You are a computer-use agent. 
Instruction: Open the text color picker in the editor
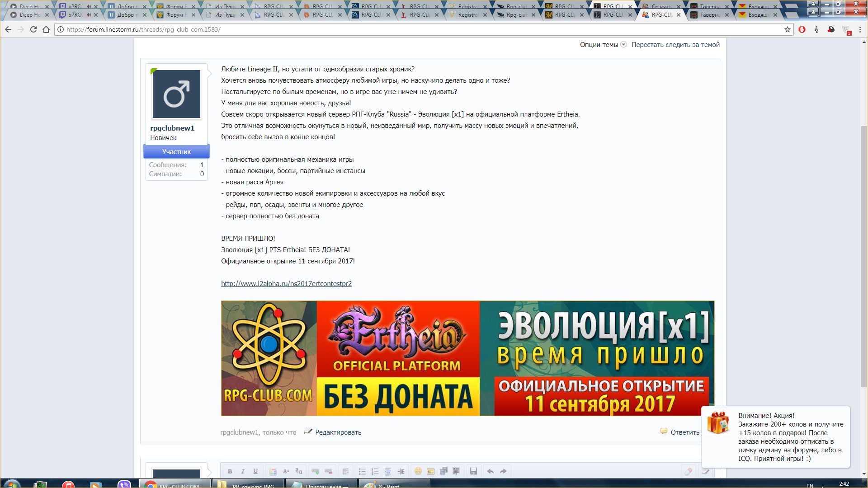pos(273,471)
